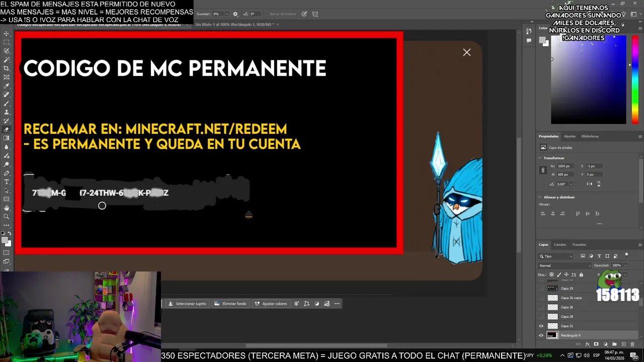Select the Frame tool

click(x=7, y=77)
